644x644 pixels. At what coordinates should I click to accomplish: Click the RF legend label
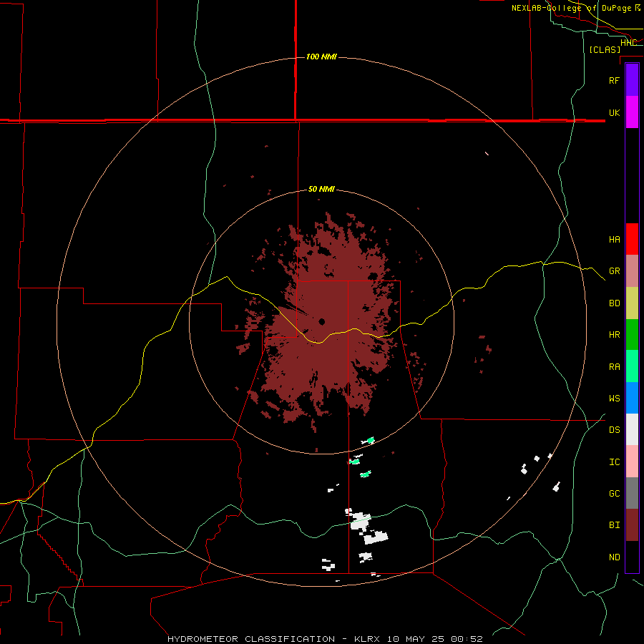pyautogui.click(x=614, y=80)
